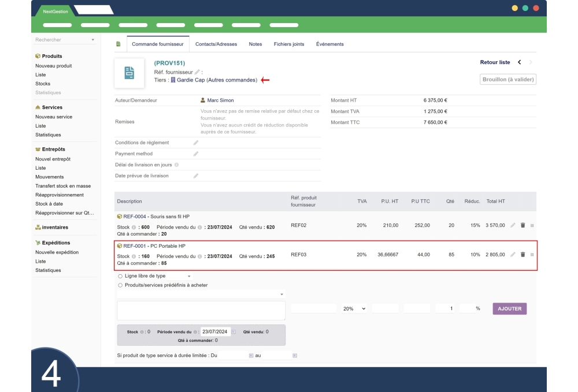Delete the PC Portable HP line
Screen dimensions: 578x392
click(x=523, y=254)
